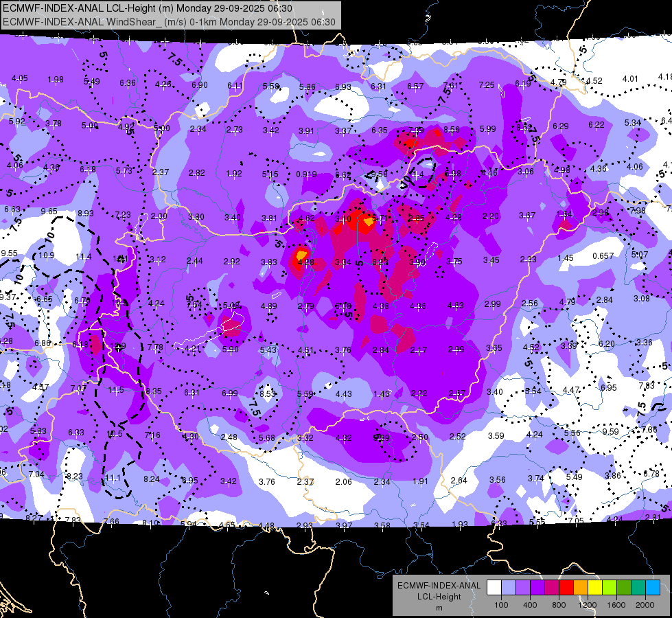Click the grid value 4.05

pyautogui.click(x=19, y=78)
